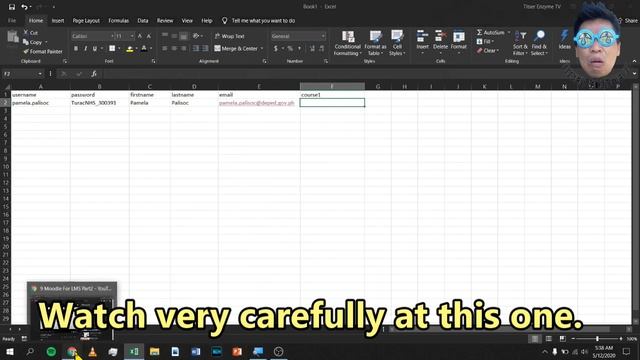The height and width of the screenshot is (360, 640).
Task: Expand the Copy options arrow
Action: click(46, 42)
